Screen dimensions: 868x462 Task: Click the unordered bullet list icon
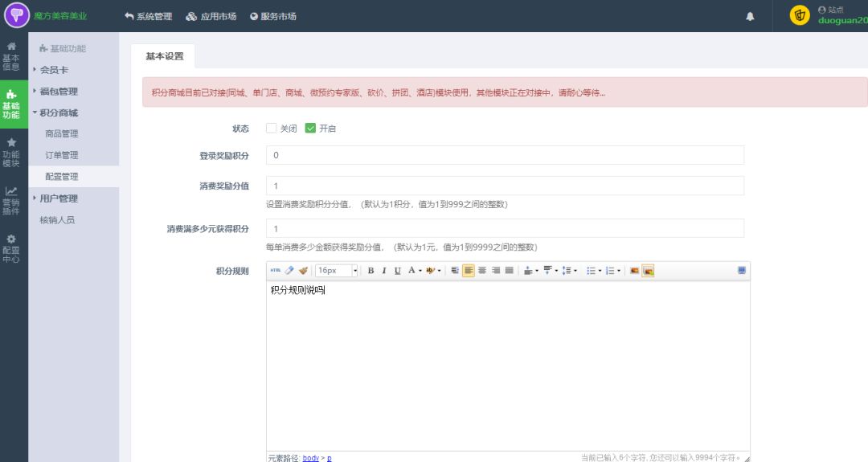591,271
